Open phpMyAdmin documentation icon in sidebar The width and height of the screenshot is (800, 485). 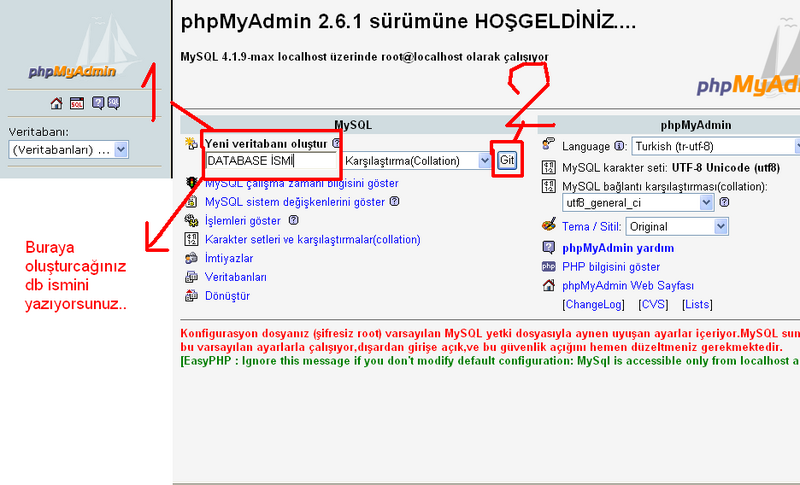coord(97,103)
